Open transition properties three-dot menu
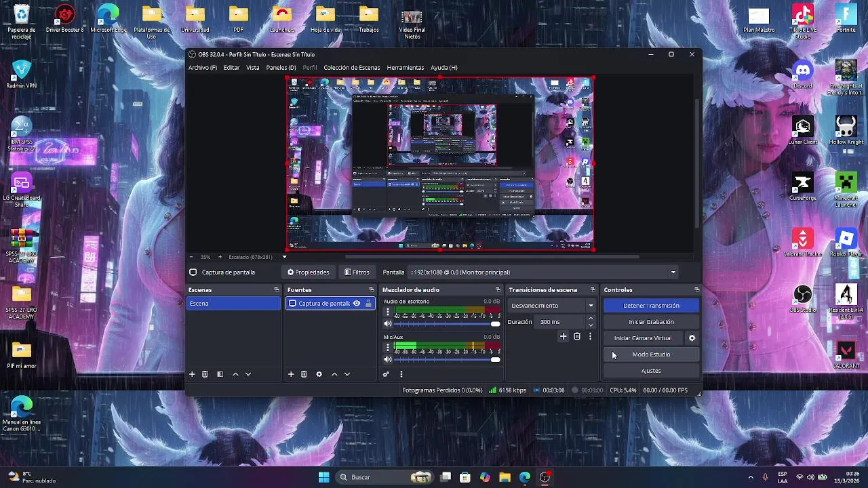This screenshot has width=868, height=488. [x=590, y=336]
